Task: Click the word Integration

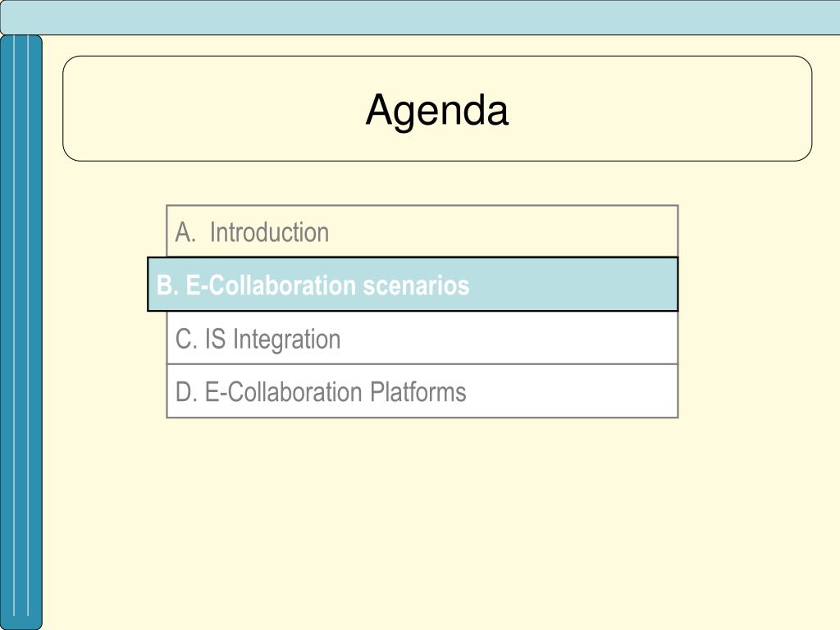Action: (286, 340)
